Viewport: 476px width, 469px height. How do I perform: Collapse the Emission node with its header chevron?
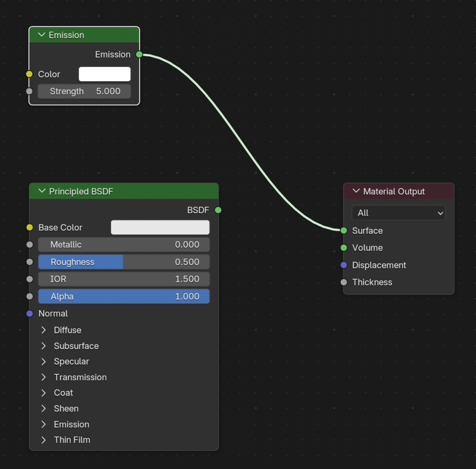[42, 35]
